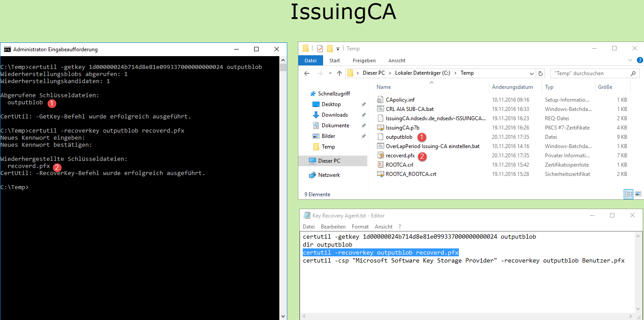Click the IssuingCA.p7b certificate icon
Screen dimensions: 644x320
[380, 128]
